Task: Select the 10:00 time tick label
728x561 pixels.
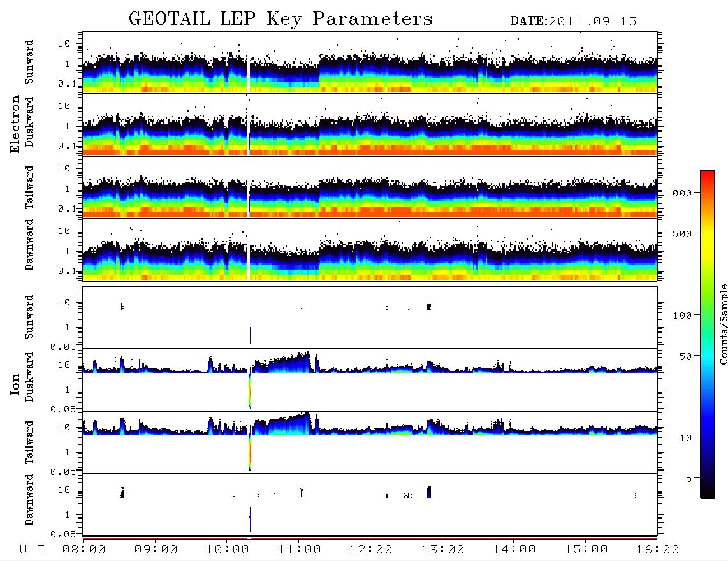Action: 228,550
